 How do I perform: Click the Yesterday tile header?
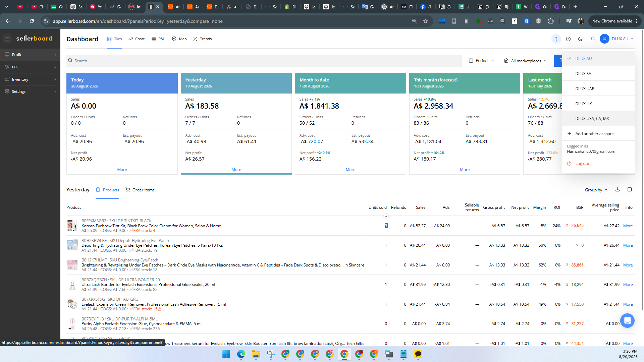point(236,83)
